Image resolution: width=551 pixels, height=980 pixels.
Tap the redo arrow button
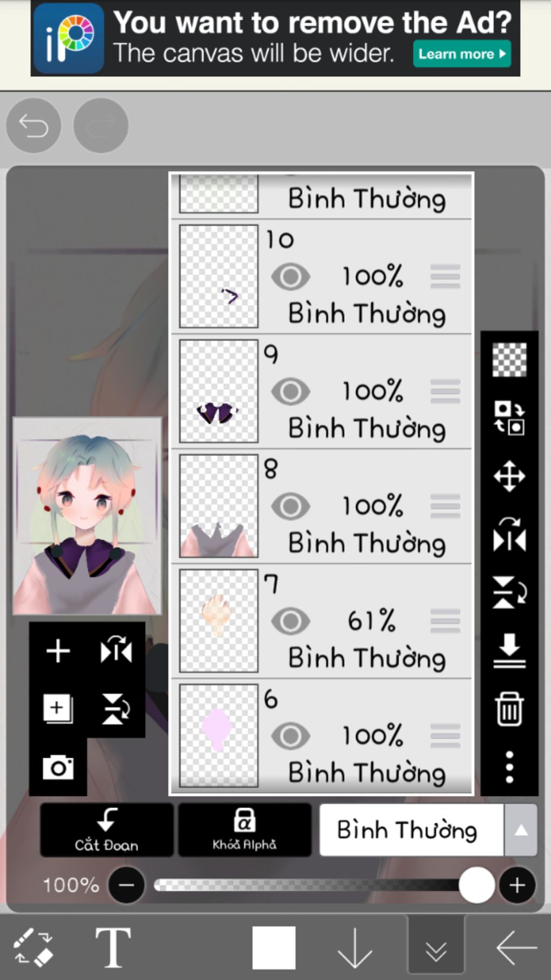click(101, 125)
